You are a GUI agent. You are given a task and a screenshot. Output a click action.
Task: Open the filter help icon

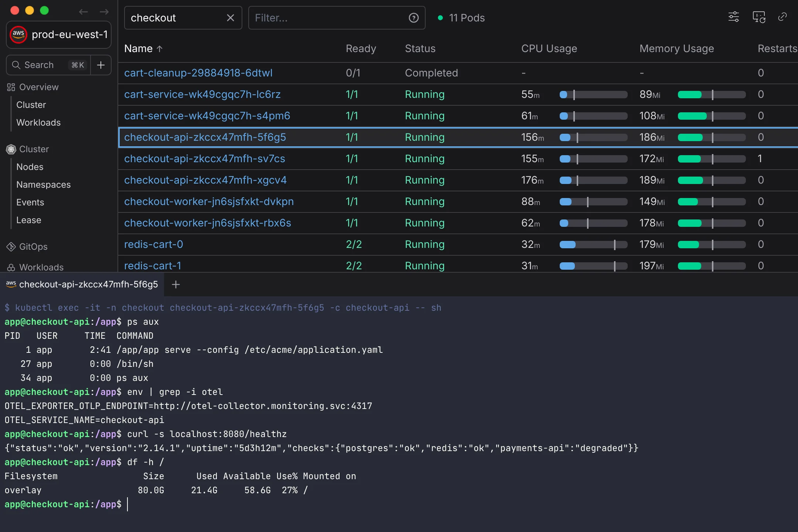pos(414,18)
